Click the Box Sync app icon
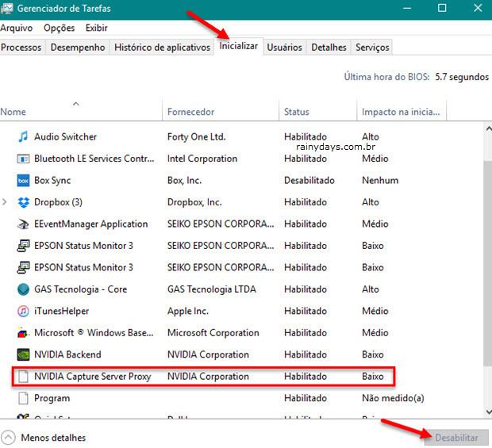Image resolution: width=492 pixels, height=448 pixels. [x=23, y=181]
